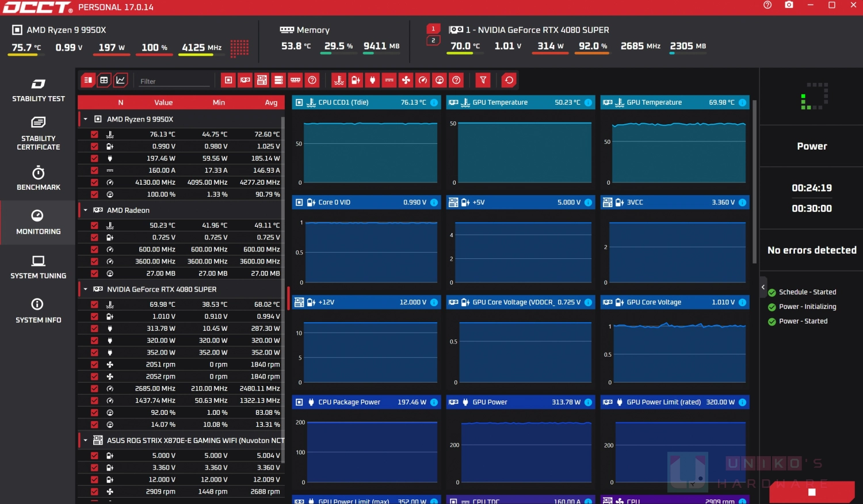Click the 'No errors detected' status text
Image resolution: width=863 pixels, height=504 pixels.
(x=812, y=250)
